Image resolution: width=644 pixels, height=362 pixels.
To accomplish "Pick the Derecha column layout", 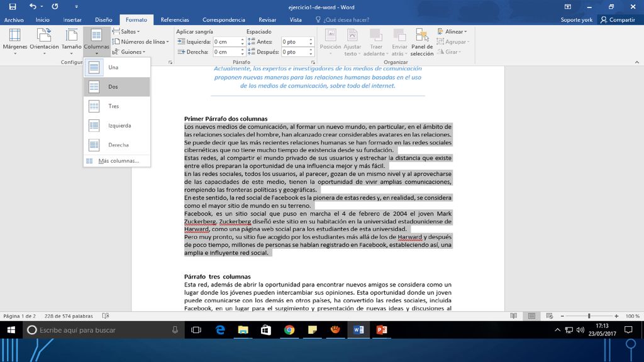I will point(117,145).
